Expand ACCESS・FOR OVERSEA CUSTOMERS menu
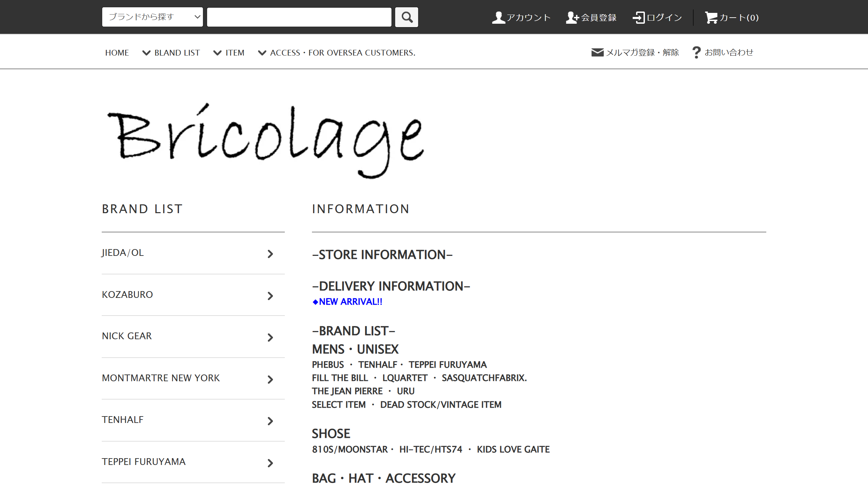Viewport: 868px width, 488px height. [x=336, y=53]
